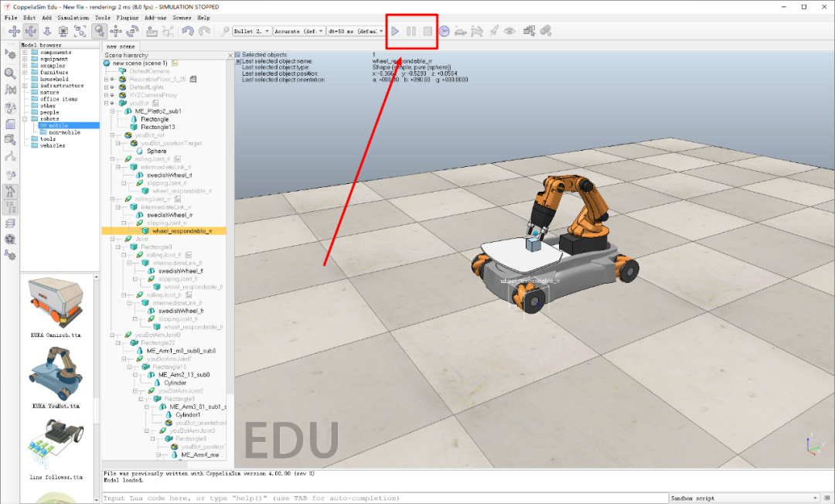The image size is (835, 504).
Task: Open the Simulation menu
Action: 72,17
